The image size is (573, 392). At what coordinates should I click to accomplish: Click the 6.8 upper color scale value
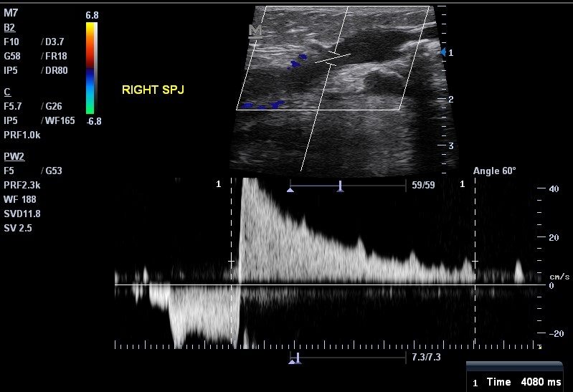point(92,15)
